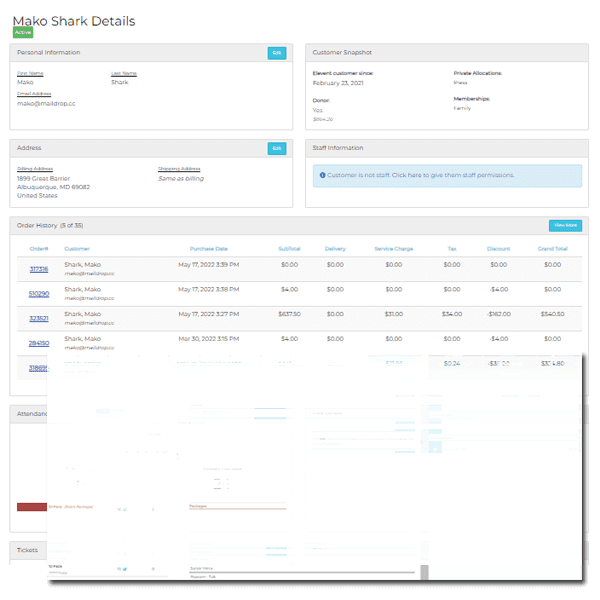Sort by Order# column header

39,249
